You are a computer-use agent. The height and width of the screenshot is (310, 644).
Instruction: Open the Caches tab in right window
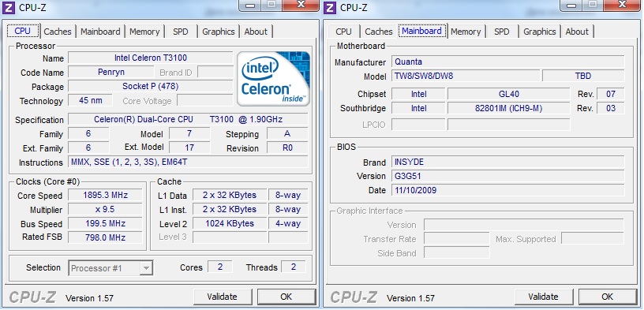click(379, 32)
